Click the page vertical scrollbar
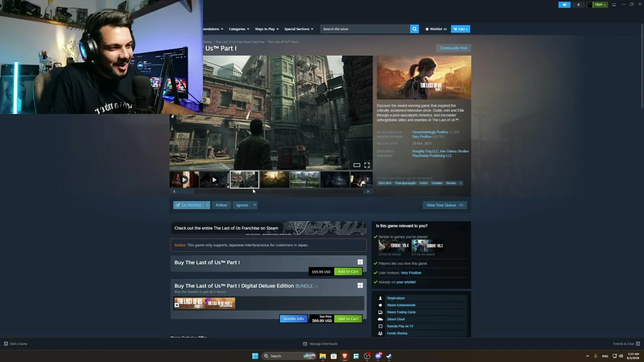The height and width of the screenshot is (362, 644). click(x=642, y=65)
